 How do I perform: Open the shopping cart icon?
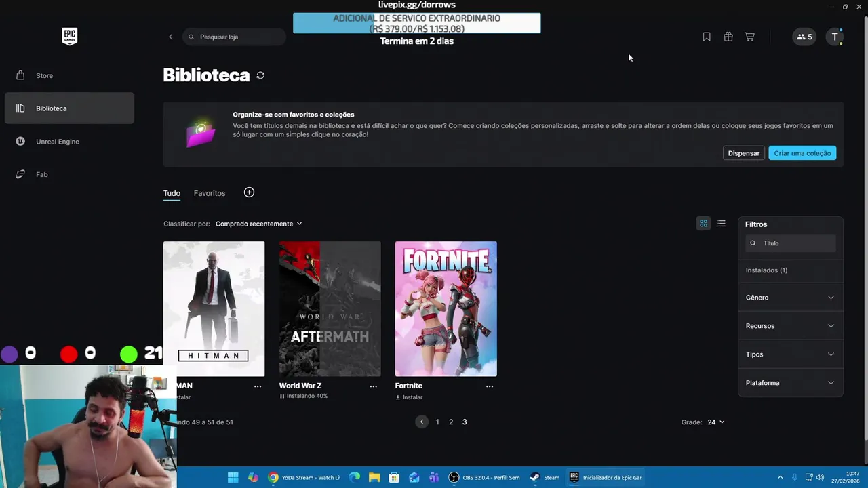[x=749, y=37]
